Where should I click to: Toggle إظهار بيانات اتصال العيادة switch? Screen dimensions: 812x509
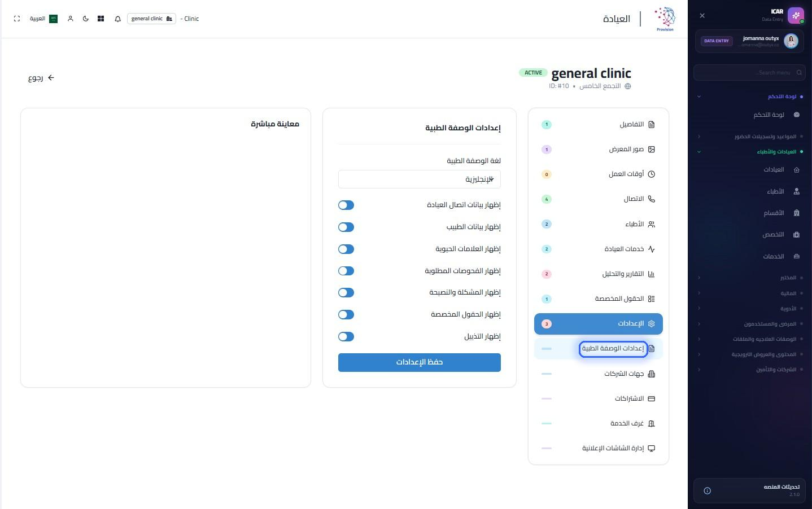click(x=346, y=205)
